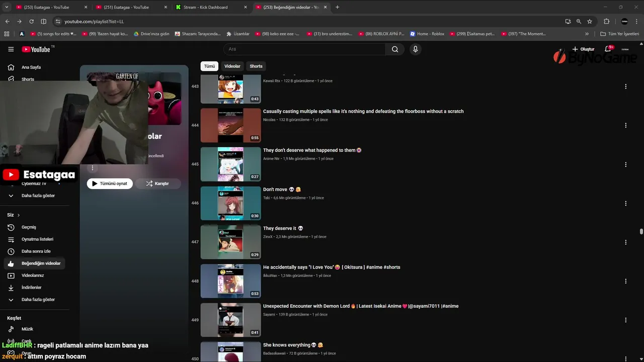Image resolution: width=644 pixels, height=362 pixels.
Task: Open Videolarınız in sidebar
Action: [x=33, y=276]
